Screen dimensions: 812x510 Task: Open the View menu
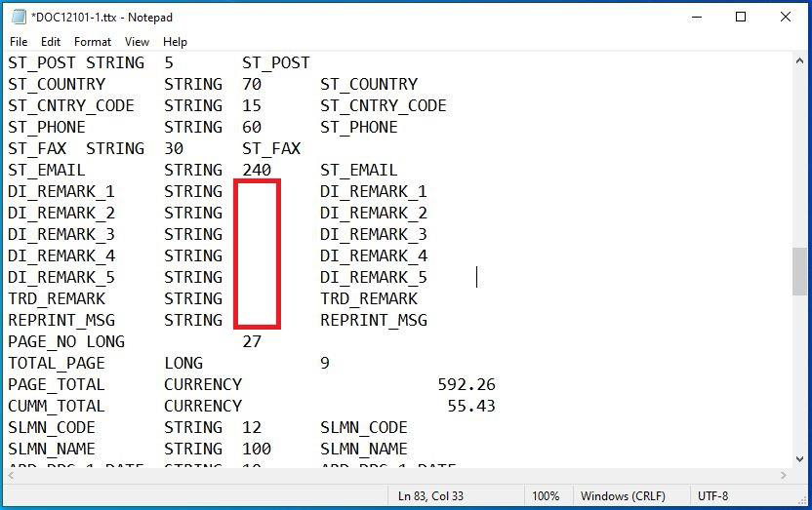[137, 42]
